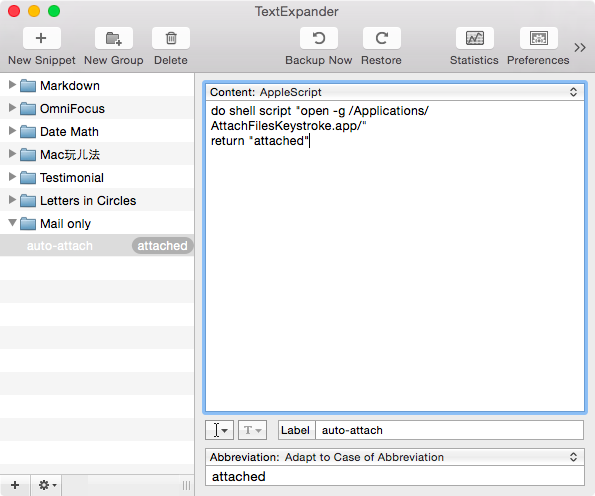The height and width of the screenshot is (496, 595).
Task: Expand the Markdown group
Action: [x=12, y=85]
